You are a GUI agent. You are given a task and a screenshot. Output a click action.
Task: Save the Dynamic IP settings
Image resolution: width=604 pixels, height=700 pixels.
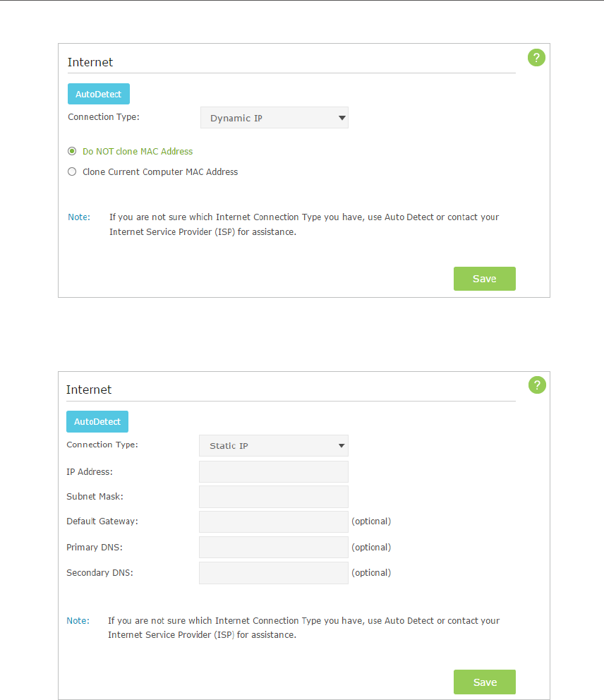click(484, 279)
